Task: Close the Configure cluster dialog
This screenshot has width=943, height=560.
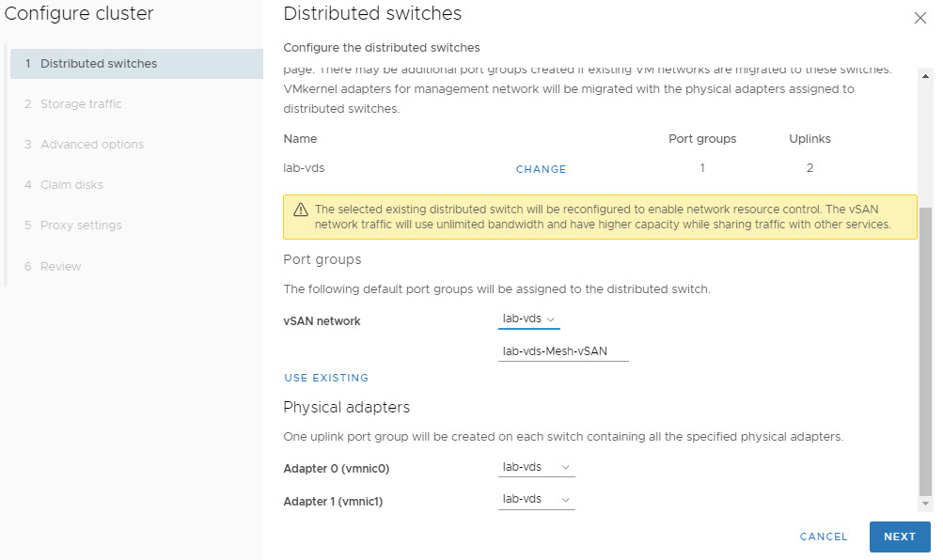Action: point(920,18)
